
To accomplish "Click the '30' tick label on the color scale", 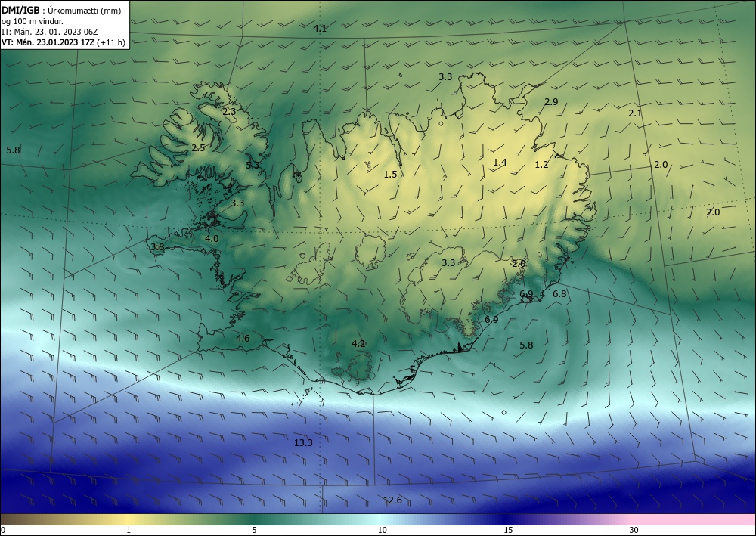I will (634, 530).
